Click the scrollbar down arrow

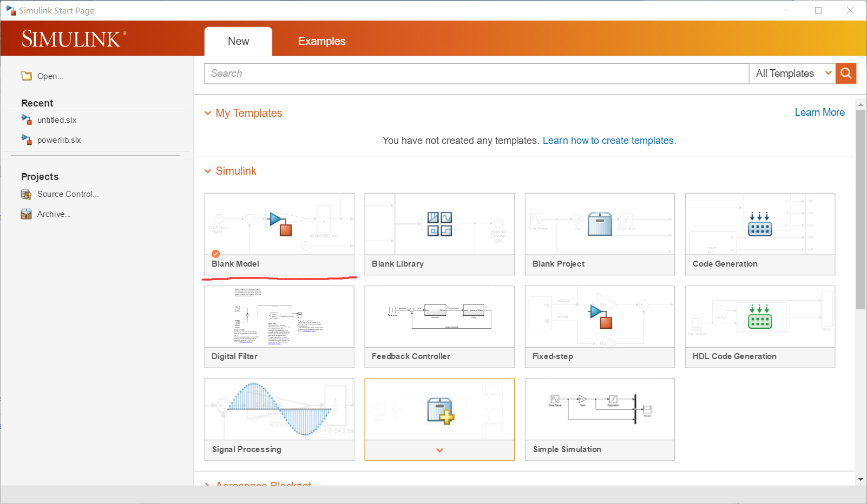pos(861,479)
